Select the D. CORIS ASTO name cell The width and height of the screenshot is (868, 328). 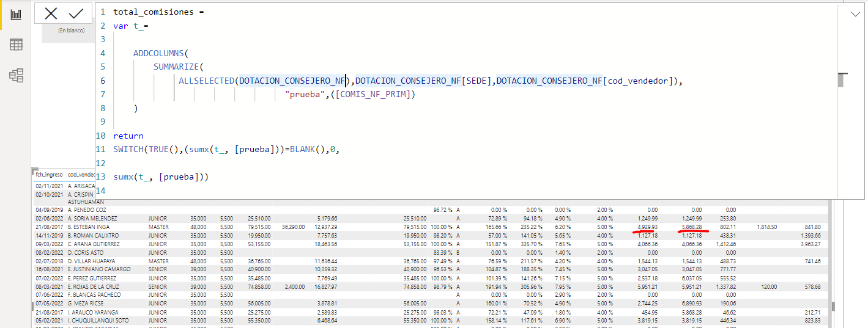86,252
